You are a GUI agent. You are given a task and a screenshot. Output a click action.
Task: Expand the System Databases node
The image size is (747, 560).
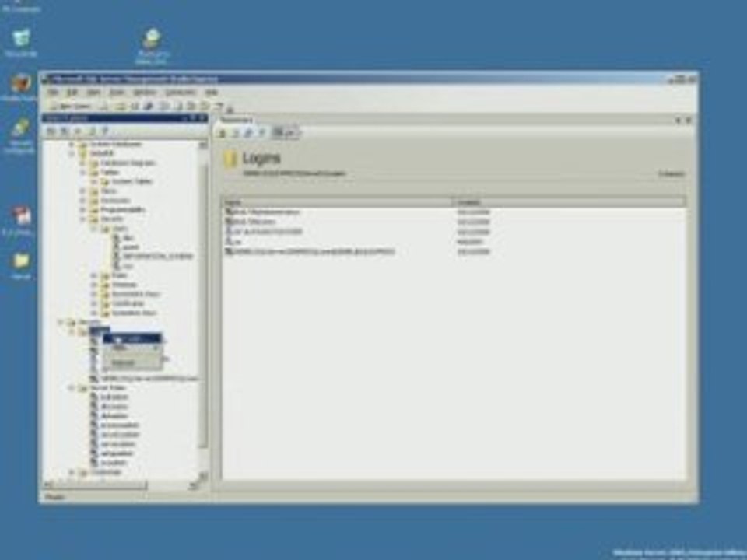point(72,144)
